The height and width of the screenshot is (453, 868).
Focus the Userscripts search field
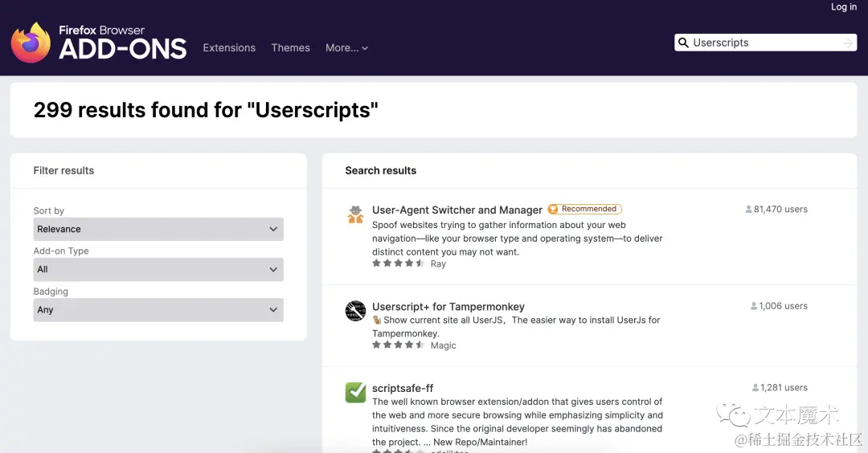pyautogui.click(x=766, y=43)
